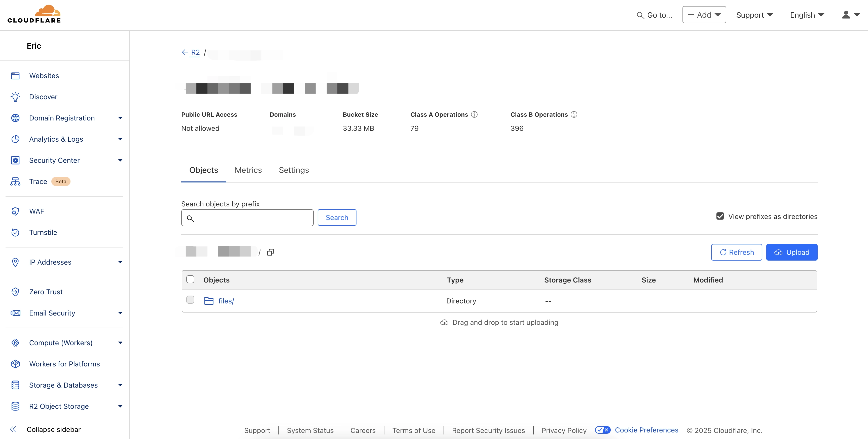Expand the R2 Object Storage submenu arrow
This screenshot has width=868, height=439.
(x=120, y=406)
